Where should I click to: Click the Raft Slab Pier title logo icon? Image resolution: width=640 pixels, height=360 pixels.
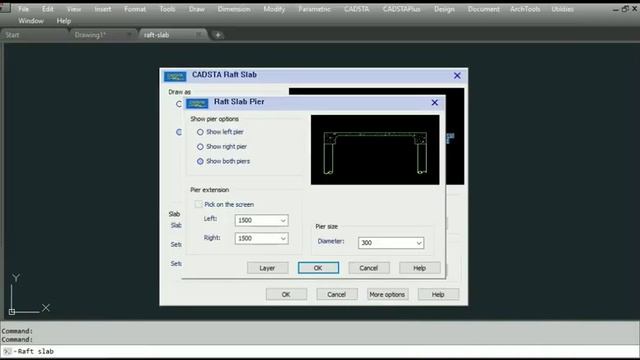[x=197, y=103]
